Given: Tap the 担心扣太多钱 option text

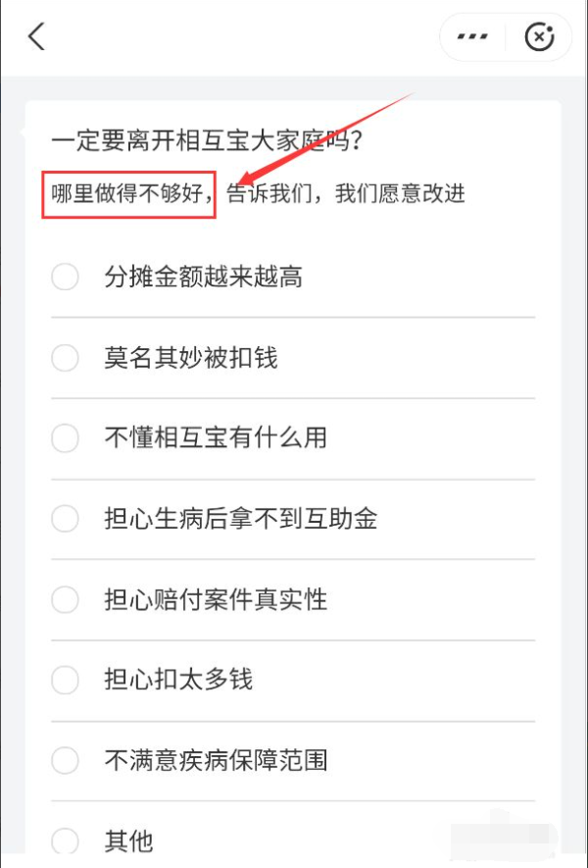Looking at the screenshot, I should (x=178, y=679).
